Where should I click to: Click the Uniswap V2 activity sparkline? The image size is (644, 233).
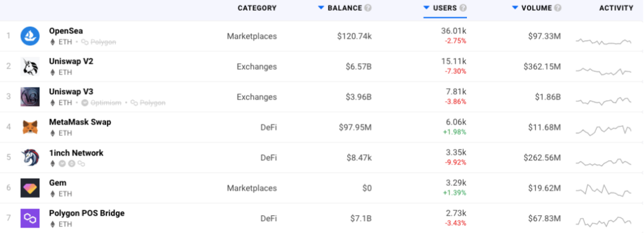pyautogui.click(x=603, y=72)
